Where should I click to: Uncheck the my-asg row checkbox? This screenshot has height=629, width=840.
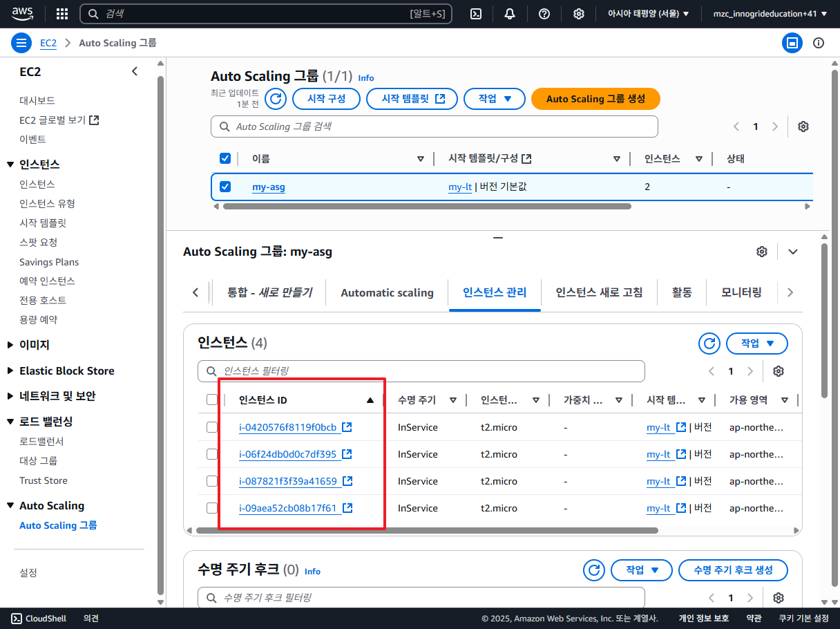[225, 187]
